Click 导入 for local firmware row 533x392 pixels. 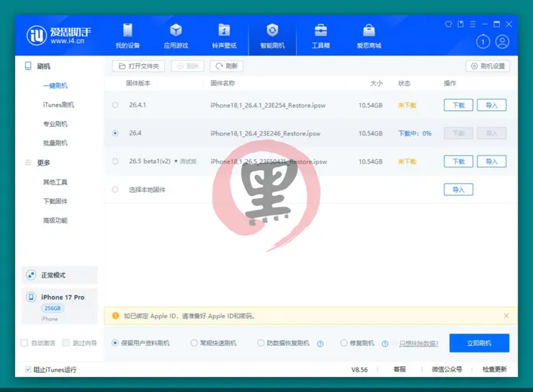pyautogui.click(x=459, y=190)
